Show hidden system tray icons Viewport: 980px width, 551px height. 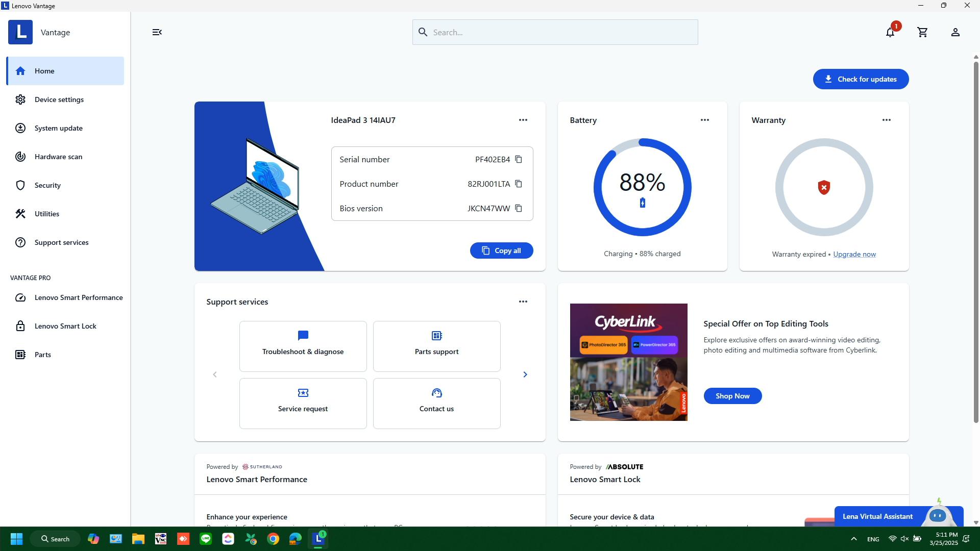853,539
